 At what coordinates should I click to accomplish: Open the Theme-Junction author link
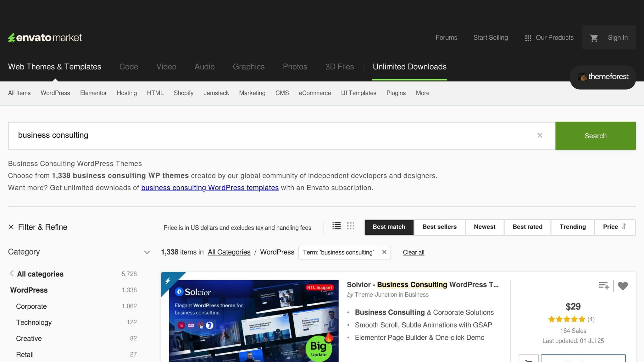coord(376,295)
